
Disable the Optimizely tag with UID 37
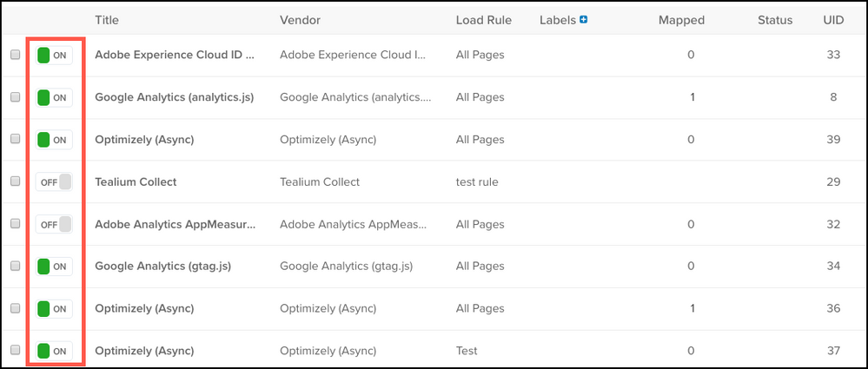coord(53,351)
